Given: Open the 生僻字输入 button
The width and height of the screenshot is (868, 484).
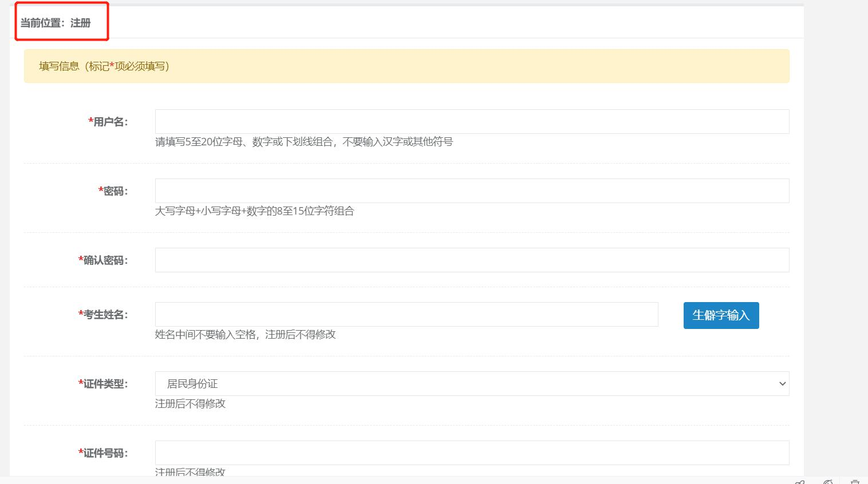Looking at the screenshot, I should click(x=721, y=315).
